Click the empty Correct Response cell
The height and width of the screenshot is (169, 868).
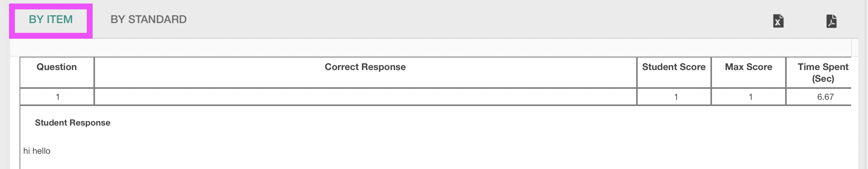[x=365, y=97]
